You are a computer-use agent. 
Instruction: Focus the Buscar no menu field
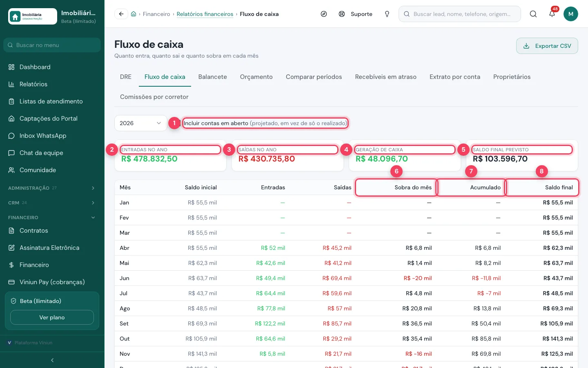(x=52, y=45)
